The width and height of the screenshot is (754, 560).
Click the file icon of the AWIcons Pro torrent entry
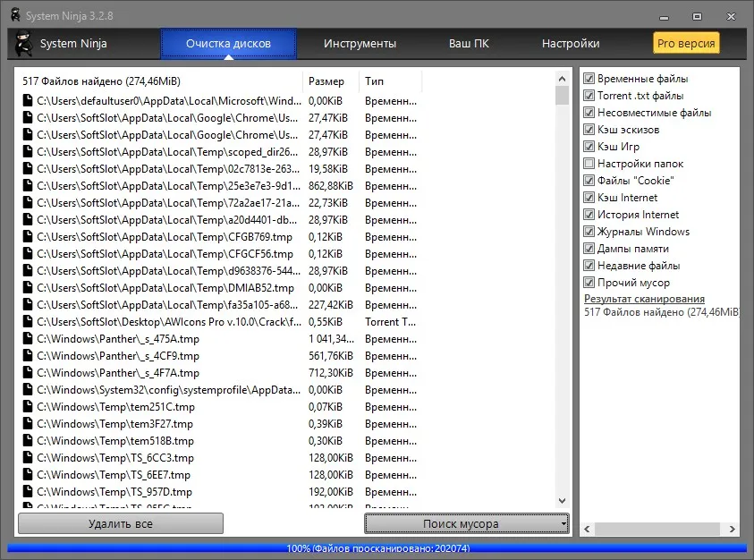click(28, 321)
